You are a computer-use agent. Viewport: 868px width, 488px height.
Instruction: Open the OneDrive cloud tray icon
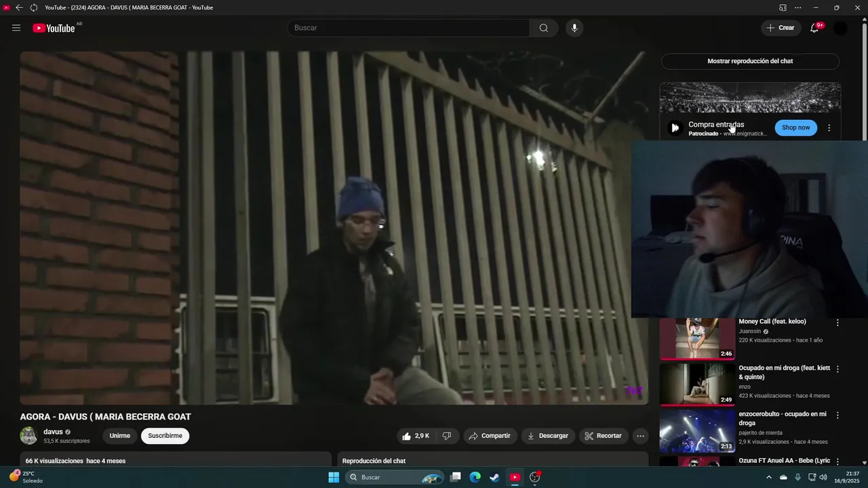[783, 477]
